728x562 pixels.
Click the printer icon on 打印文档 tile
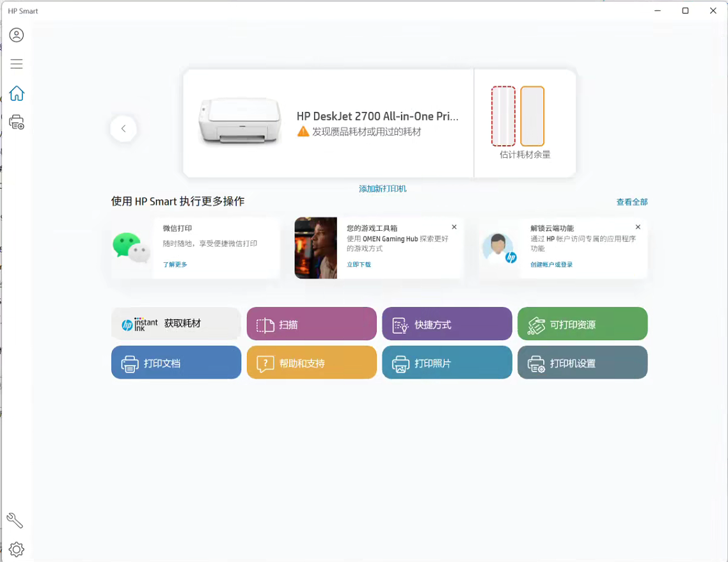(130, 364)
